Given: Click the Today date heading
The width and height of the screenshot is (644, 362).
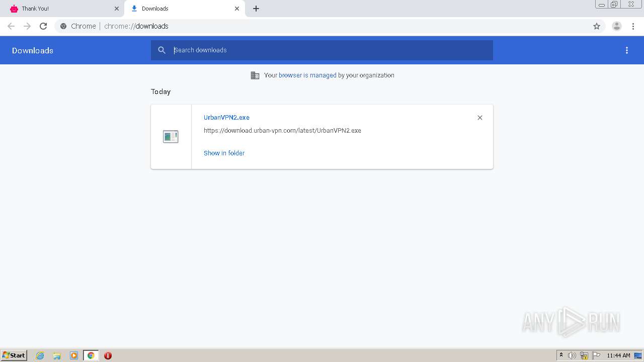Looking at the screenshot, I should click(161, 92).
